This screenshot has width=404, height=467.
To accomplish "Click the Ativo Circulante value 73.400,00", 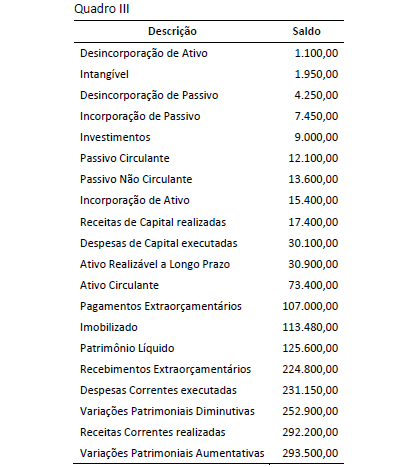I will [x=313, y=285].
